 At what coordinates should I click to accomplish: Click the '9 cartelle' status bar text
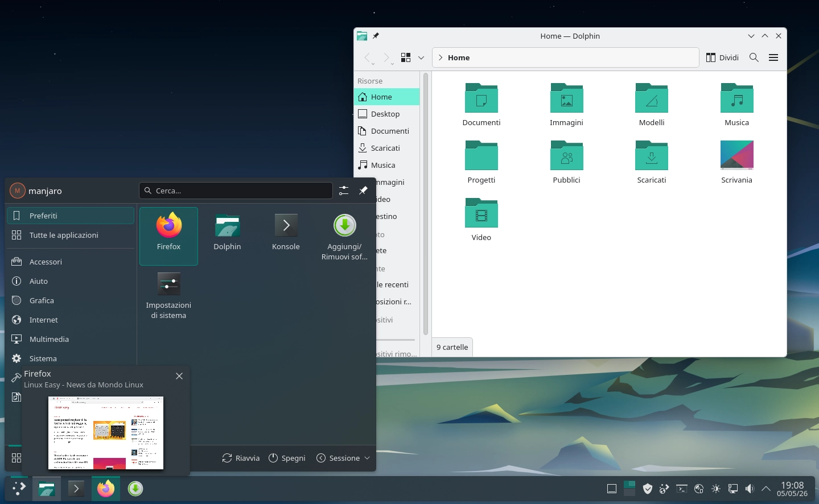pos(452,347)
